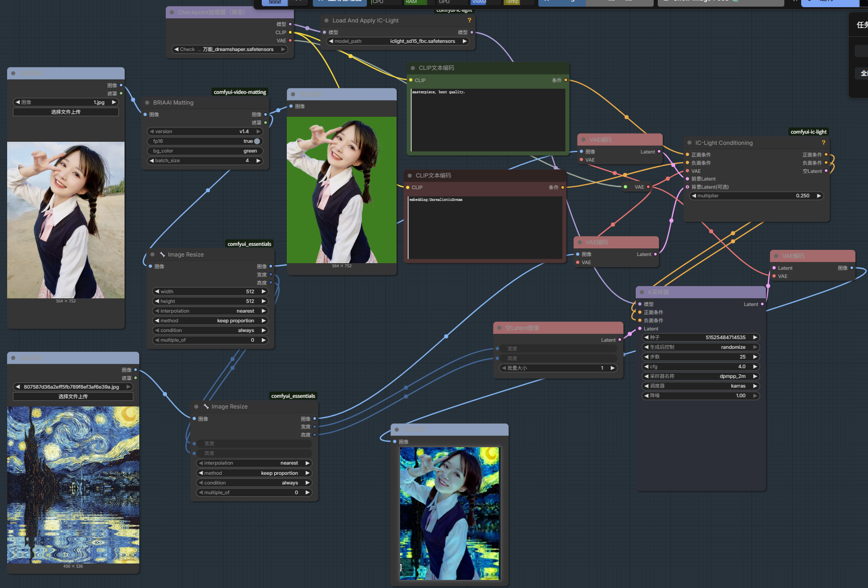
Task: Open interpolation dropdown in upper Image Resize
Action: click(210, 311)
